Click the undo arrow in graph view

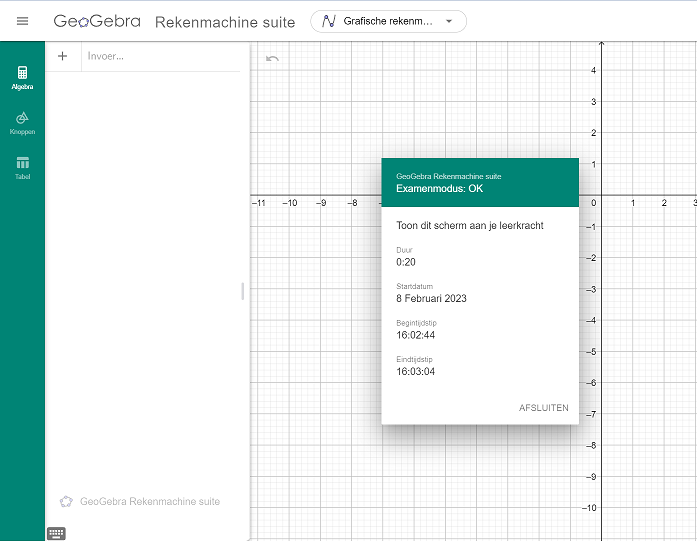pyautogui.click(x=272, y=59)
